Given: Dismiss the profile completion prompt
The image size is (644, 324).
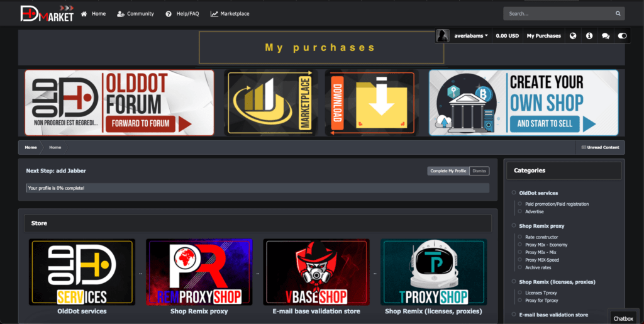Looking at the screenshot, I should (479, 170).
